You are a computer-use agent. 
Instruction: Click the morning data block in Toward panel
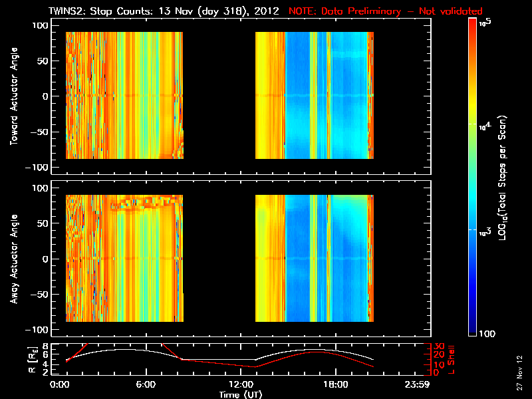pyautogui.click(x=124, y=95)
